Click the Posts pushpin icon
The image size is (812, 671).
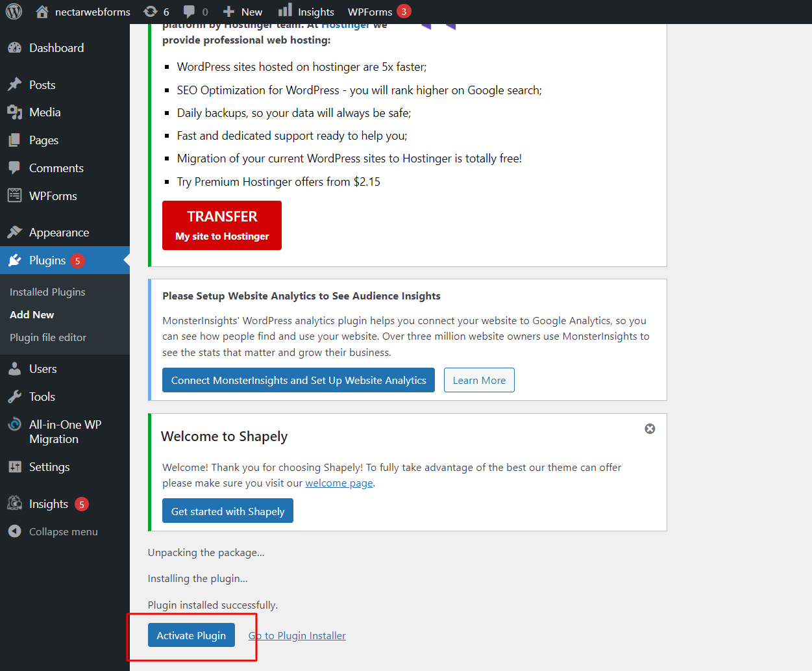pos(14,85)
